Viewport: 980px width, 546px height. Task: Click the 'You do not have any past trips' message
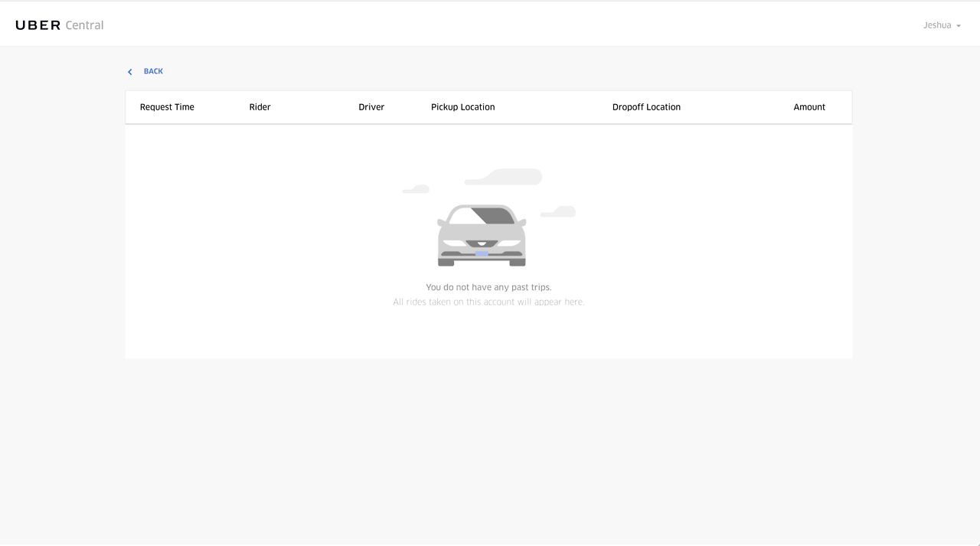[488, 288]
